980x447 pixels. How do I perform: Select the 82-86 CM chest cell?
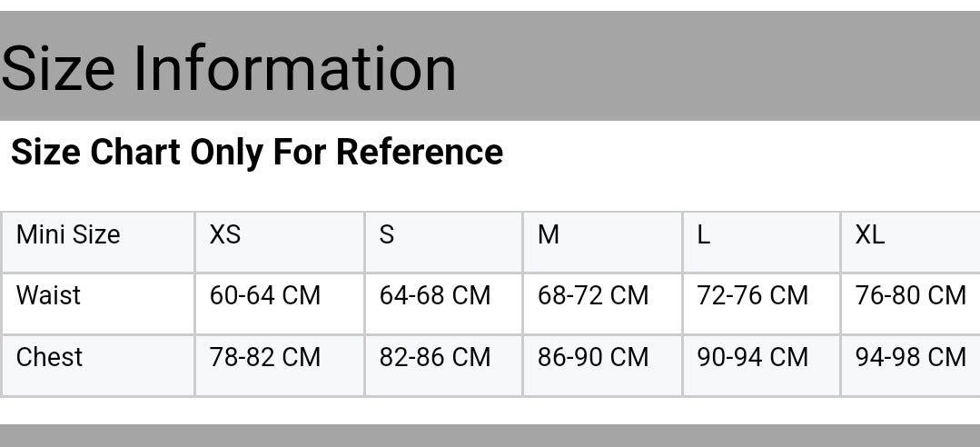click(x=435, y=358)
